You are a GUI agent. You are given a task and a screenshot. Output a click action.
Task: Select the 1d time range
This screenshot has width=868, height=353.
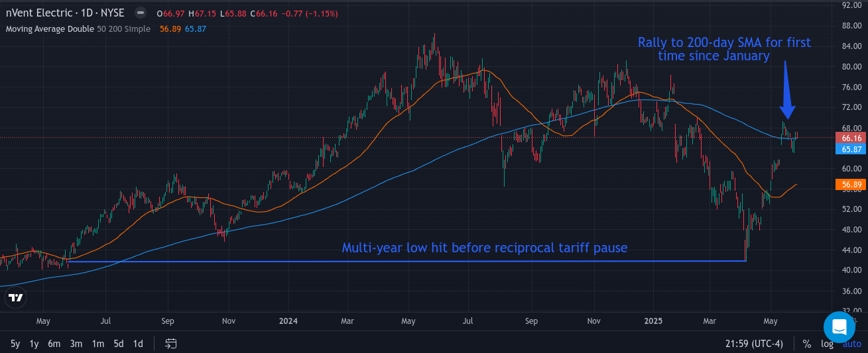click(138, 344)
